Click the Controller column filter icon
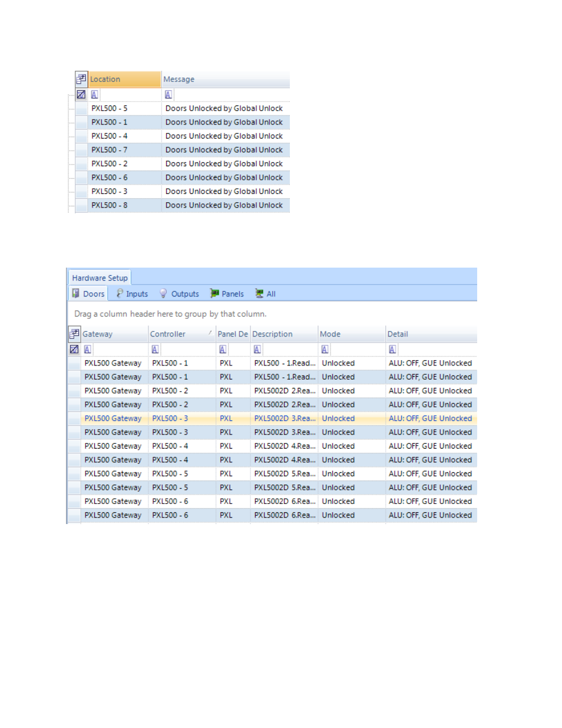This screenshot has height=728, width=562. pos(155,349)
